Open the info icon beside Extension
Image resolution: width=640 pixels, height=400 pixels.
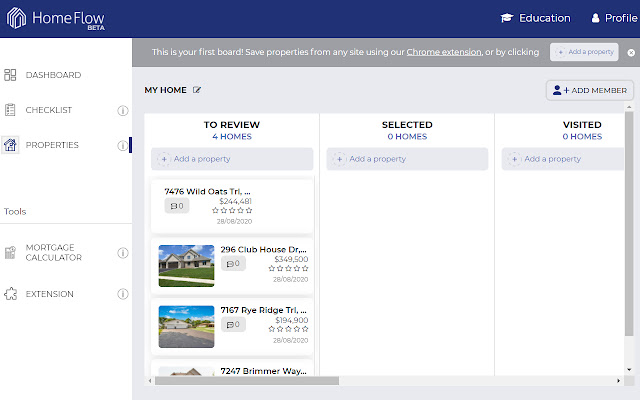click(123, 294)
